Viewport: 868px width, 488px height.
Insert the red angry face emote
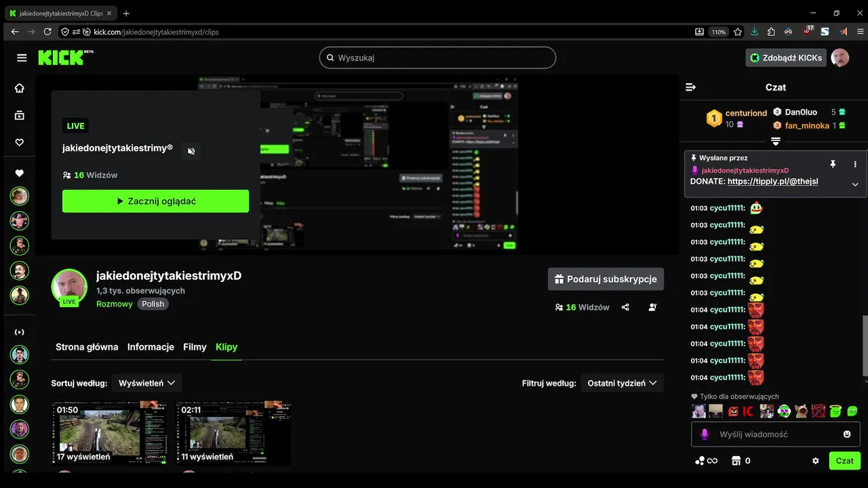733,411
